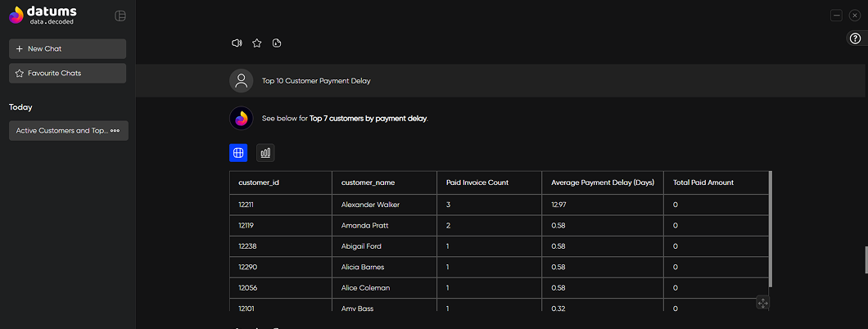Click the user avatar icon
868x329 pixels.
point(242,81)
